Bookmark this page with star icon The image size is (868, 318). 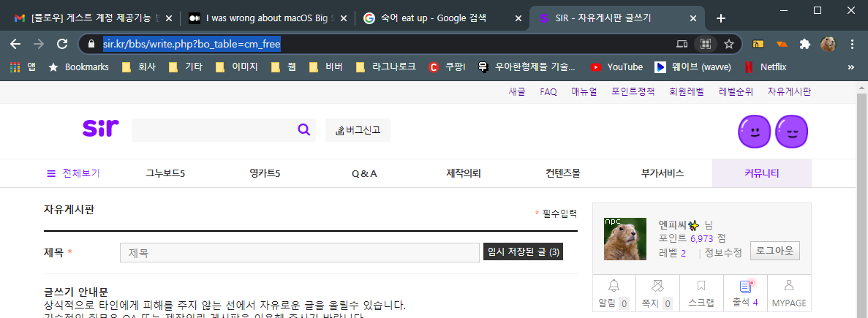click(x=728, y=44)
